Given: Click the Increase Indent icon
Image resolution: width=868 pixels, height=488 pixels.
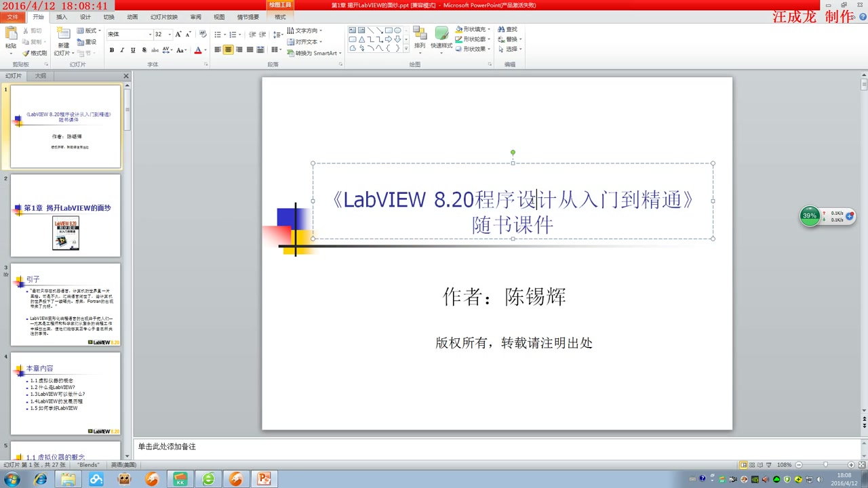Looking at the screenshot, I should click(x=262, y=34).
